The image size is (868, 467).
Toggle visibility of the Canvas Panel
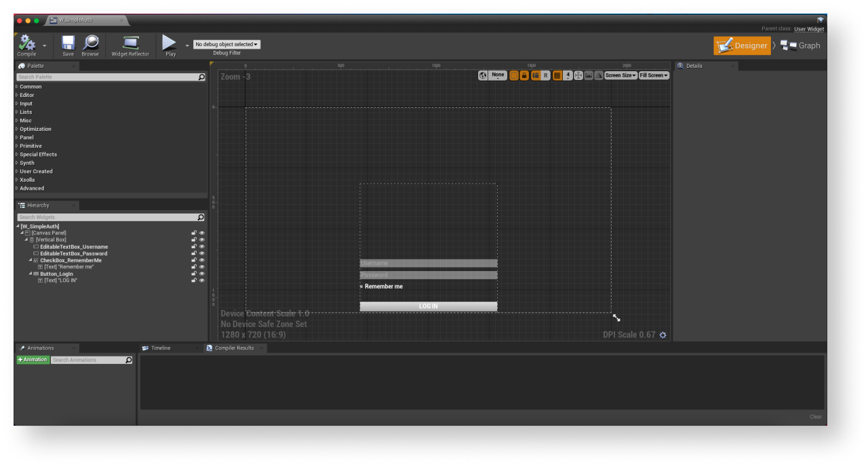[201, 233]
